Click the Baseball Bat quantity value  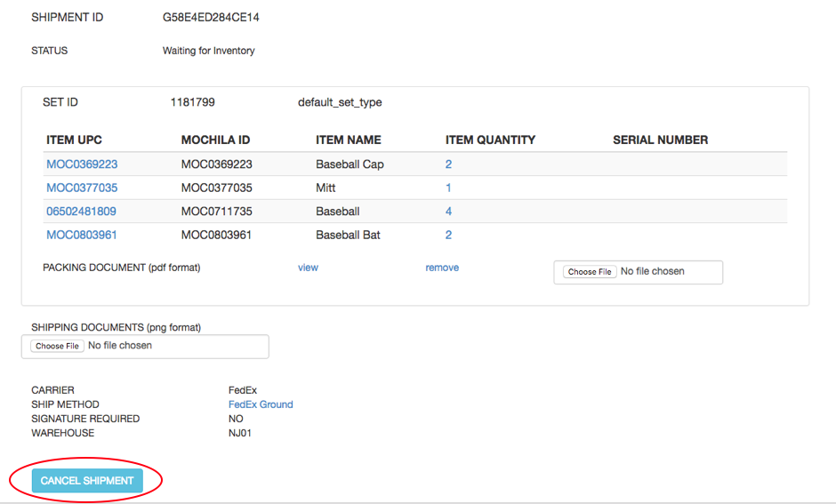[448, 235]
